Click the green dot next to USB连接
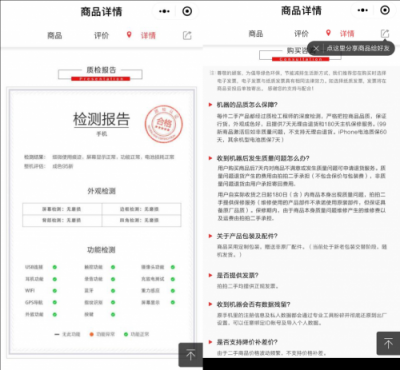 tap(55, 267)
